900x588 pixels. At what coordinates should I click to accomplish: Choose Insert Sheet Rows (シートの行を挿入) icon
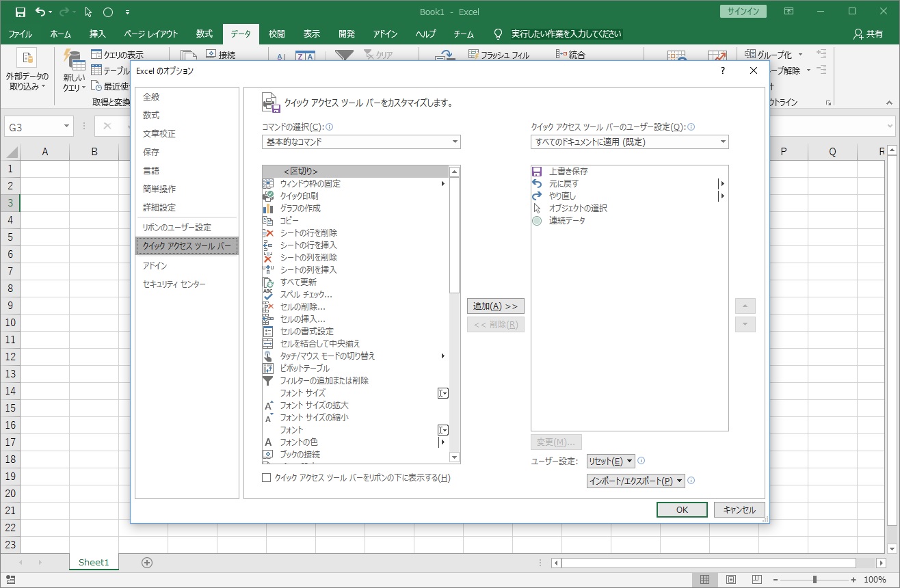point(268,245)
